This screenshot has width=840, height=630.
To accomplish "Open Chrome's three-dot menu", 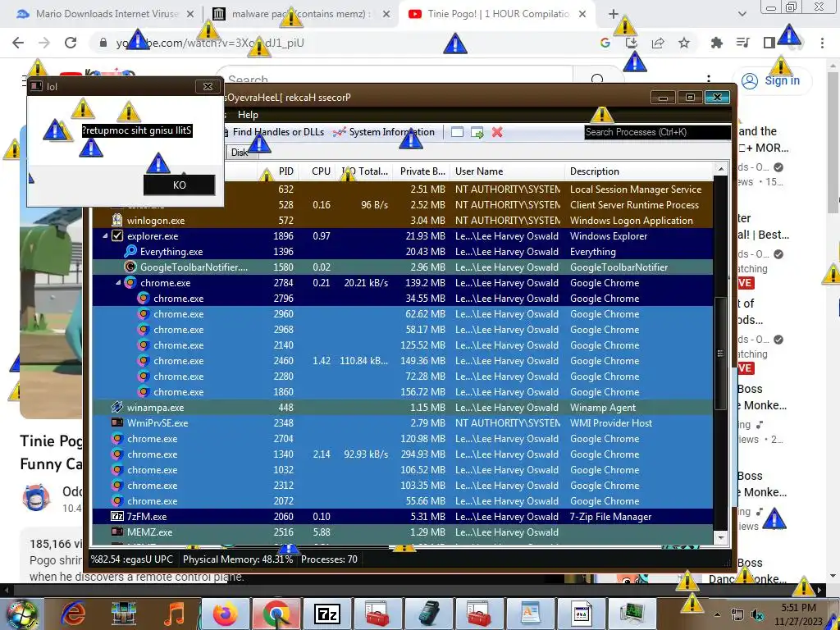I will pos(822,43).
